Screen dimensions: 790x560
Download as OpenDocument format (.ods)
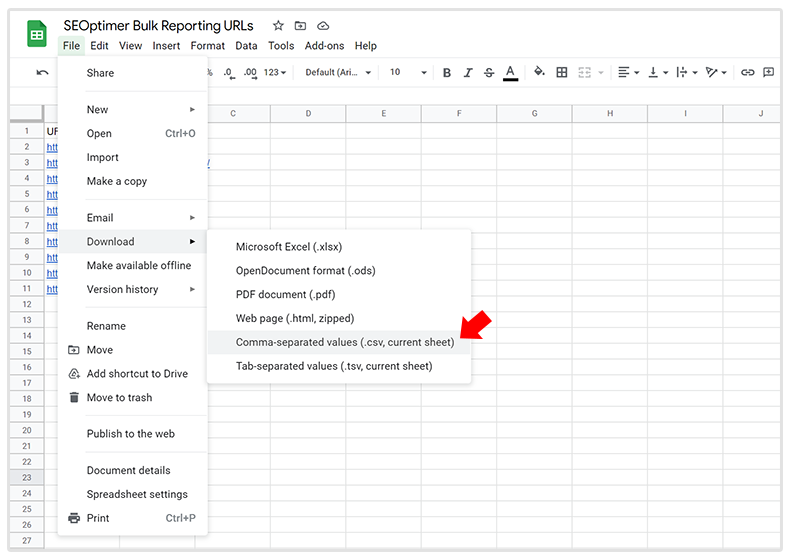[339, 271]
